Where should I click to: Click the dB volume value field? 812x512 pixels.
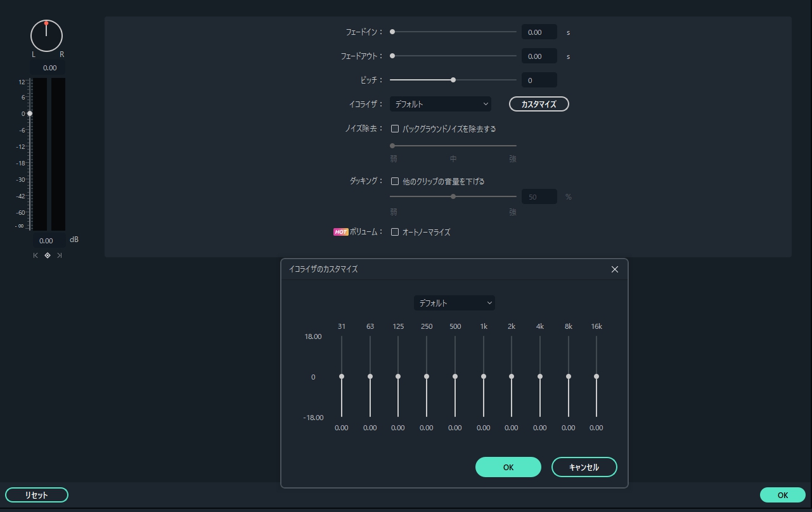[x=46, y=240]
